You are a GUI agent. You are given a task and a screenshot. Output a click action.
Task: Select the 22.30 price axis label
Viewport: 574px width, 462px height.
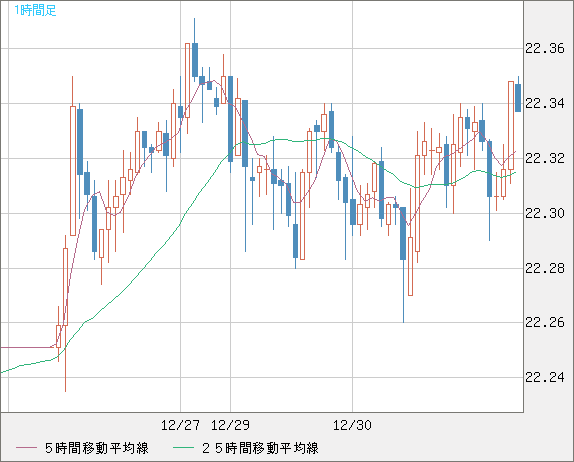click(x=545, y=213)
